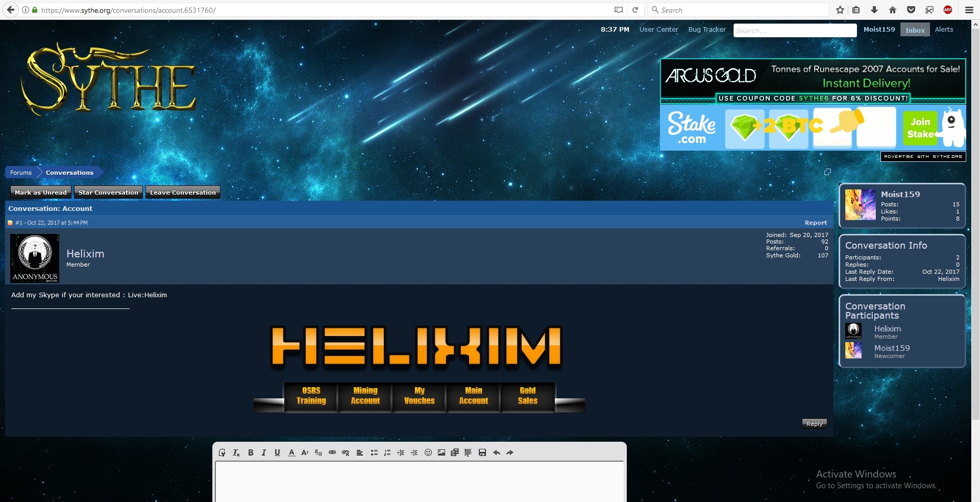Click Moist159's avatar in the sidebar profile box

point(860,205)
